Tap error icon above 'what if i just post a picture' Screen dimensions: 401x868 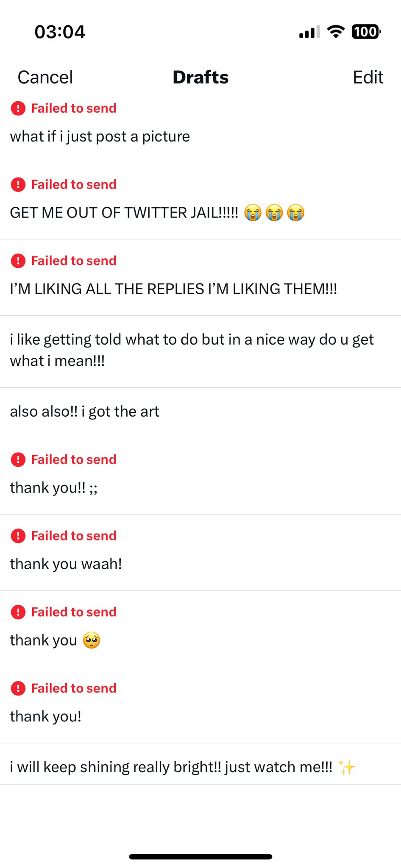[18, 108]
